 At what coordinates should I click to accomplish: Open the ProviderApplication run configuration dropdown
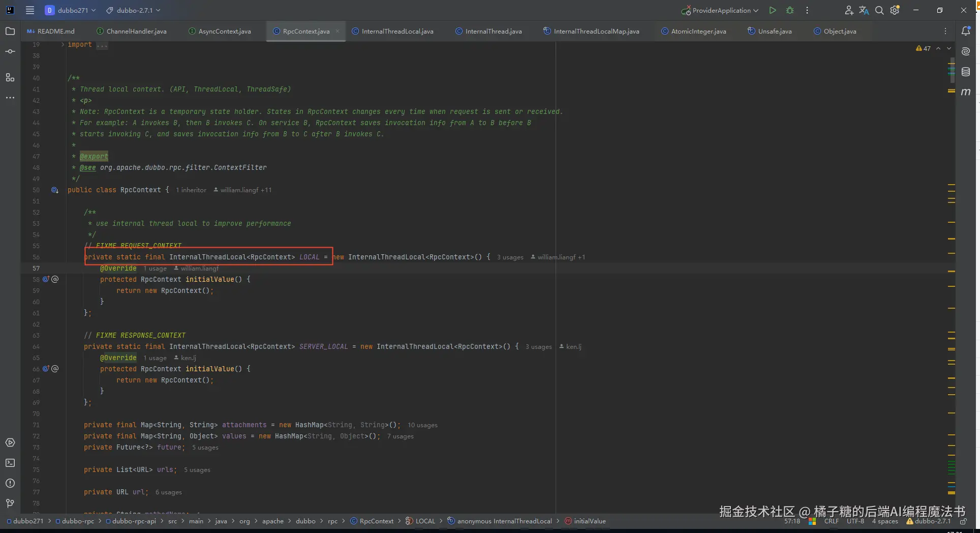(x=720, y=10)
